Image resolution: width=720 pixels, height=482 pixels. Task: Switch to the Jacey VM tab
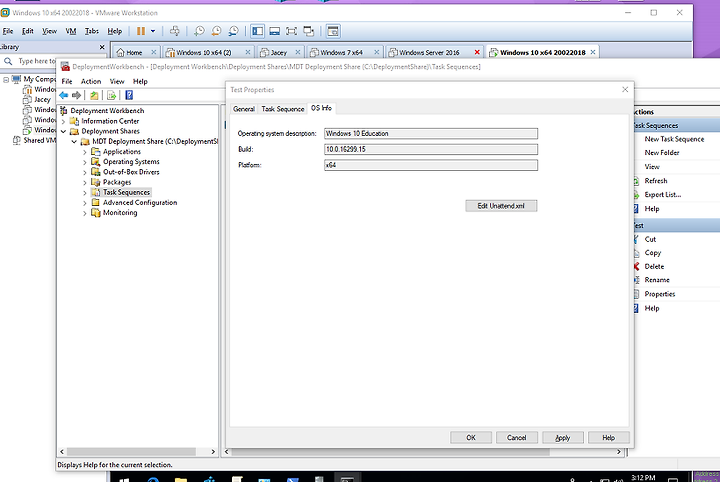click(279, 52)
